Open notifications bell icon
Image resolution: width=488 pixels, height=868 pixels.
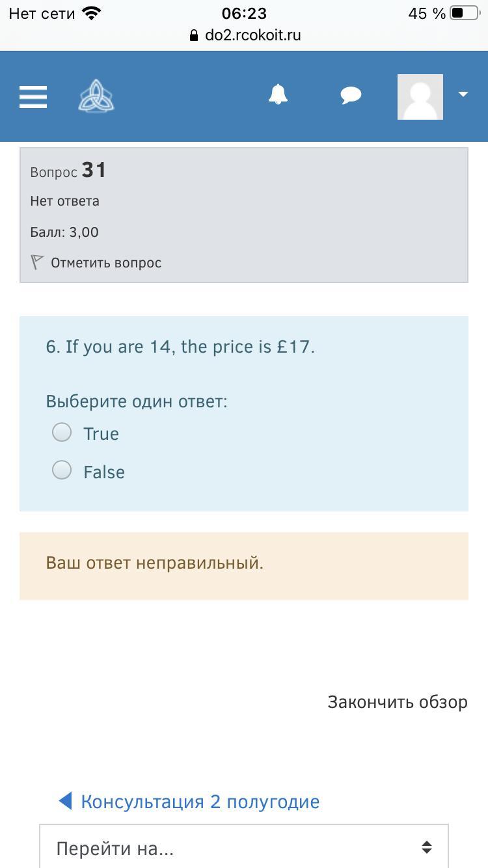click(278, 95)
